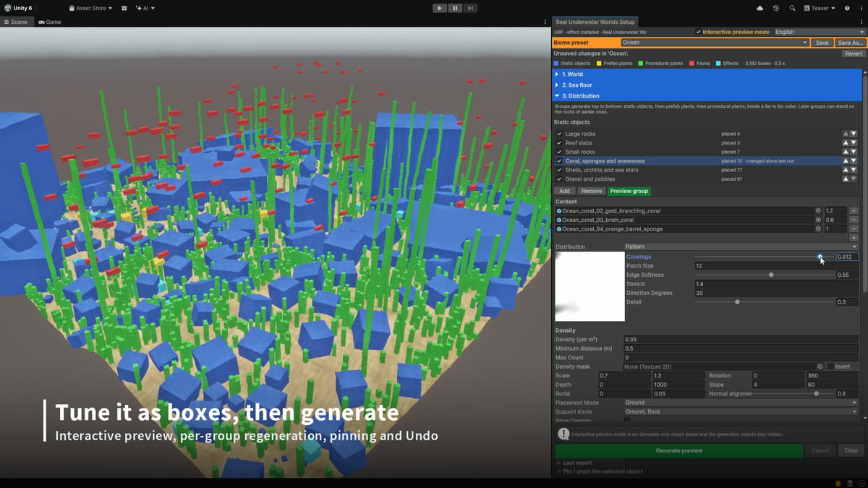Pick object for orange_barrel_sponge field
The image size is (868, 488).
pyautogui.click(x=818, y=228)
